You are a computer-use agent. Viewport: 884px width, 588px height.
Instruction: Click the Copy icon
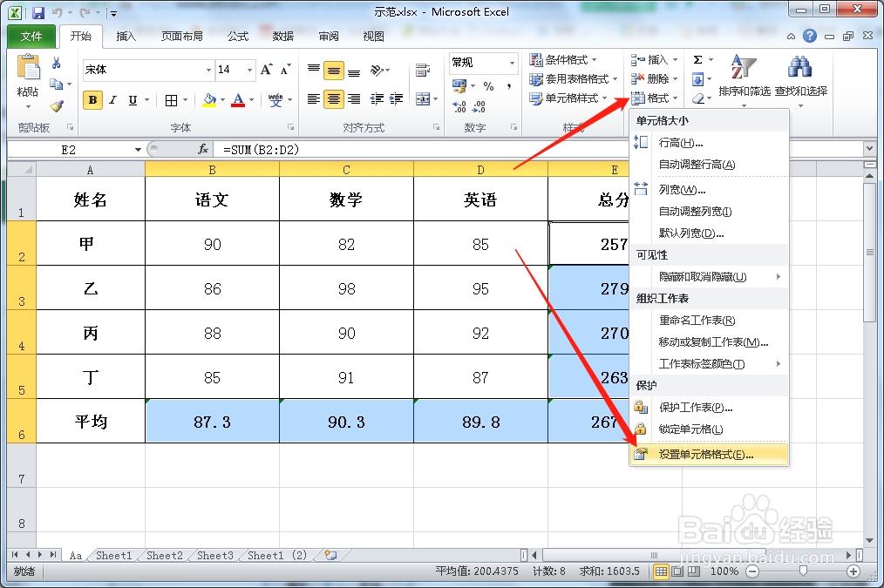(57, 84)
